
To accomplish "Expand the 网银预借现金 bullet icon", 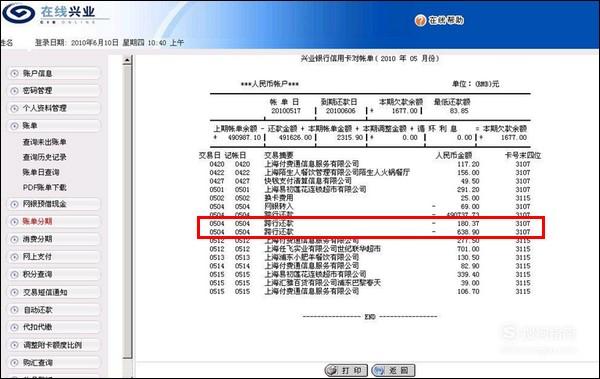I will (x=15, y=204).
